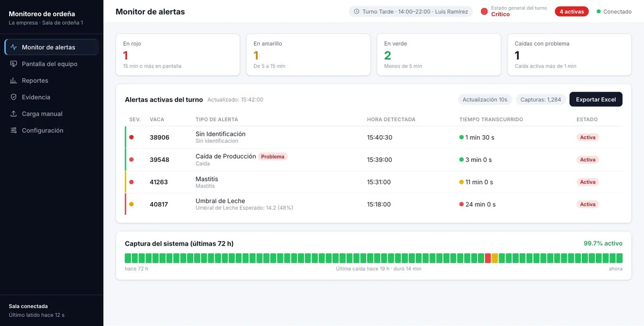Select the En verde summary card
644x326 pixels.
point(438,55)
